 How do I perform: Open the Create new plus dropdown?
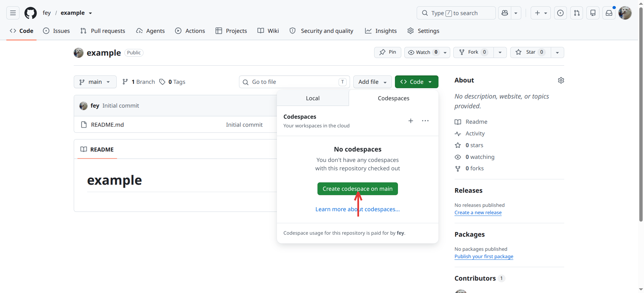click(x=540, y=13)
